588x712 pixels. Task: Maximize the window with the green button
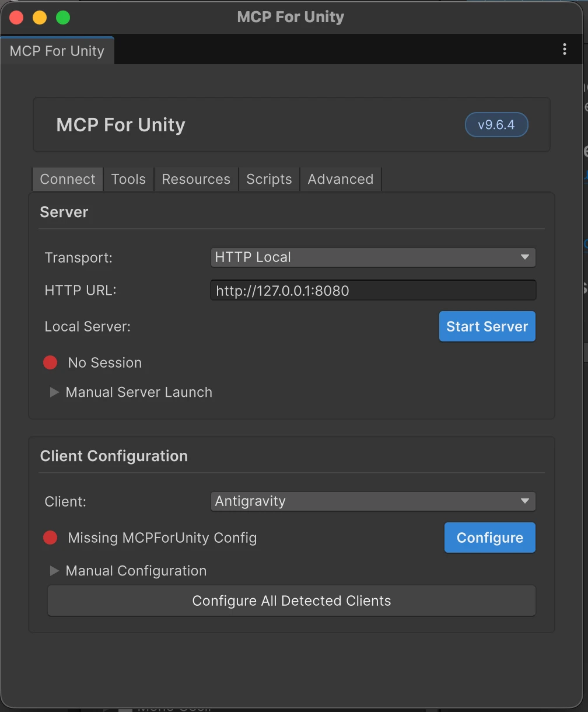(x=63, y=18)
